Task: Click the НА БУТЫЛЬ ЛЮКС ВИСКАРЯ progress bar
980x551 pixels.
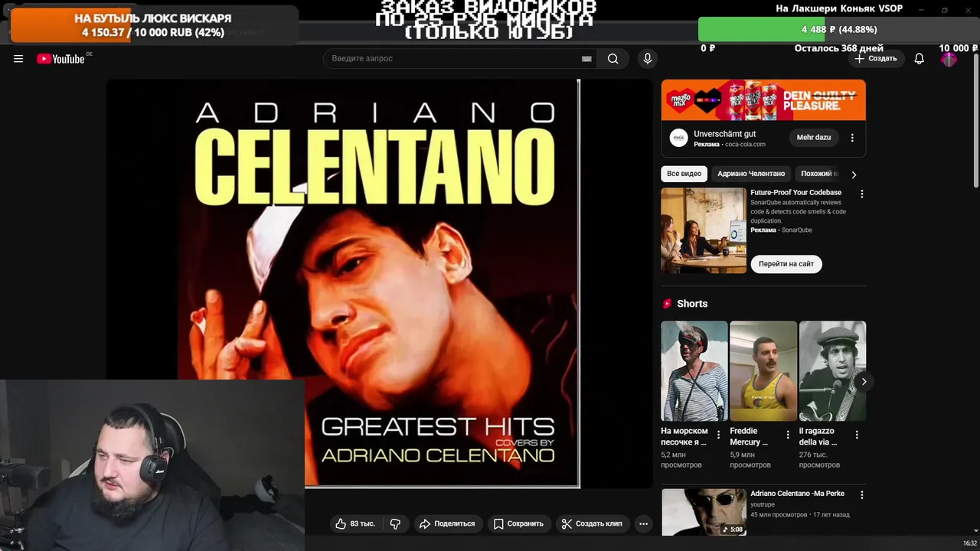Action: 153,25
